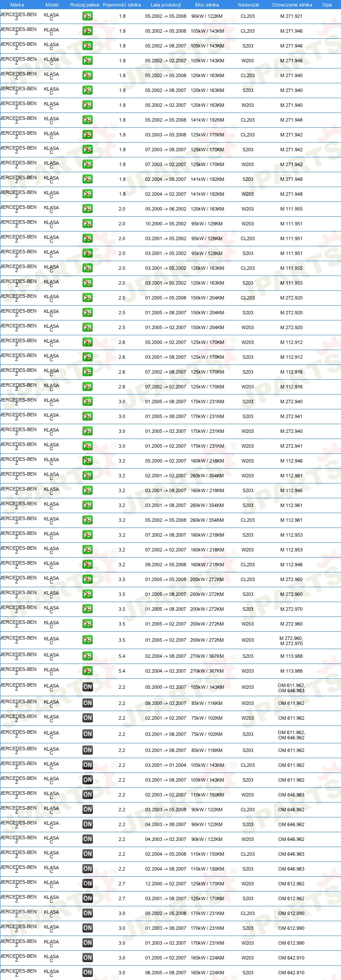Click the 5.4 displacement cell in the M 113.988 S203 row

tap(122, 656)
